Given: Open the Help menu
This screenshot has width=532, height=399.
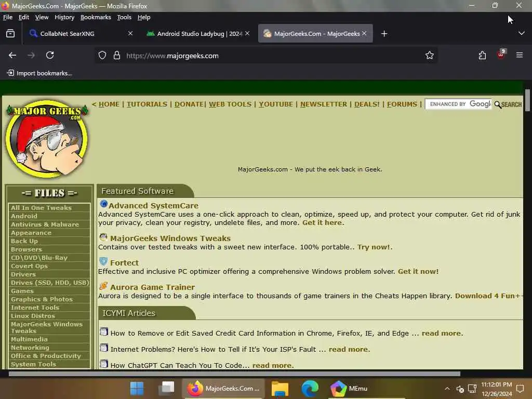Looking at the screenshot, I should 144,17.
